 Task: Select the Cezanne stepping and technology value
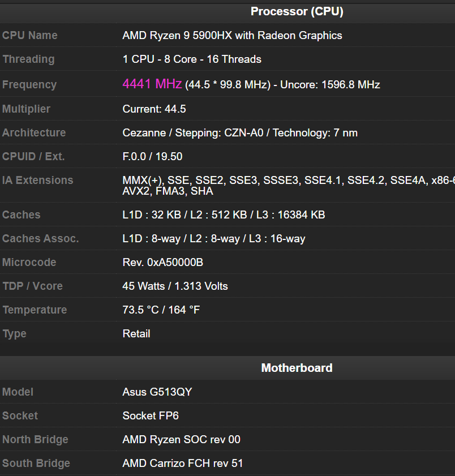240,132
